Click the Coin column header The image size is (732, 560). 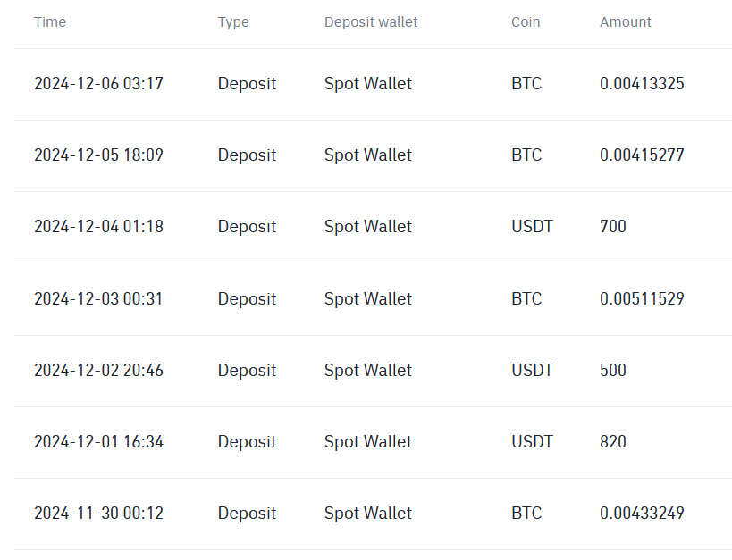tap(526, 21)
